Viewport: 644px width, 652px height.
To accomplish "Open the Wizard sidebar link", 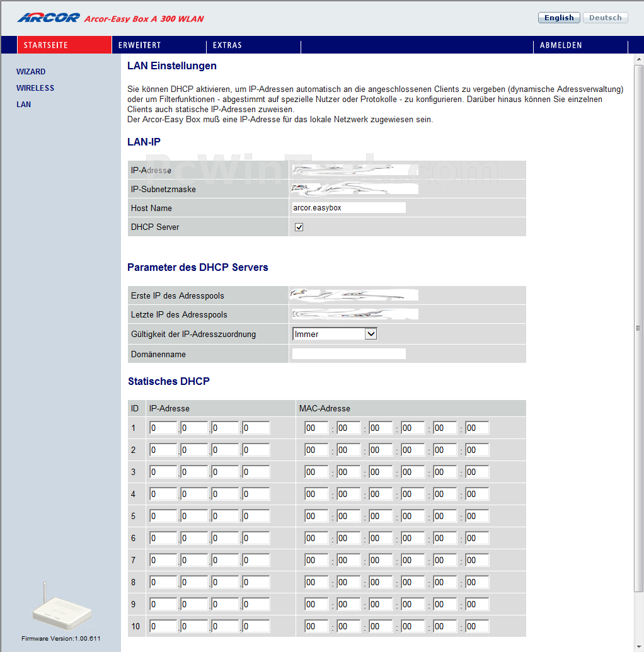I will (31, 72).
